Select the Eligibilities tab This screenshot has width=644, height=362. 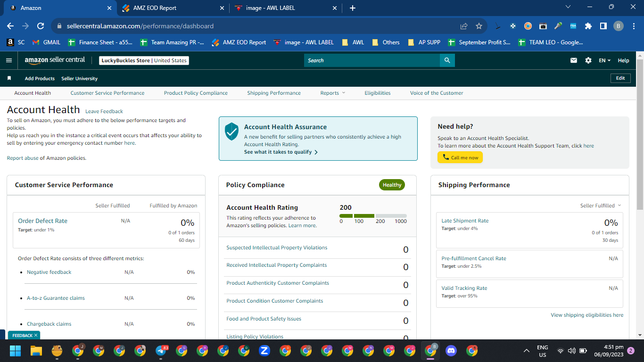(x=378, y=93)
